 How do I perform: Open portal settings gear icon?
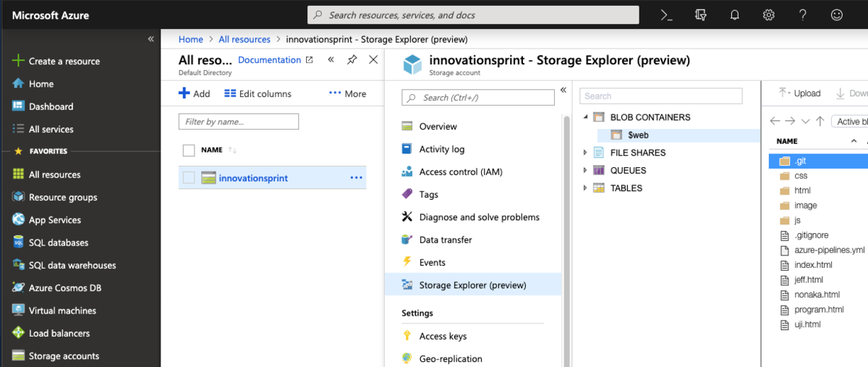pos(769,15)
